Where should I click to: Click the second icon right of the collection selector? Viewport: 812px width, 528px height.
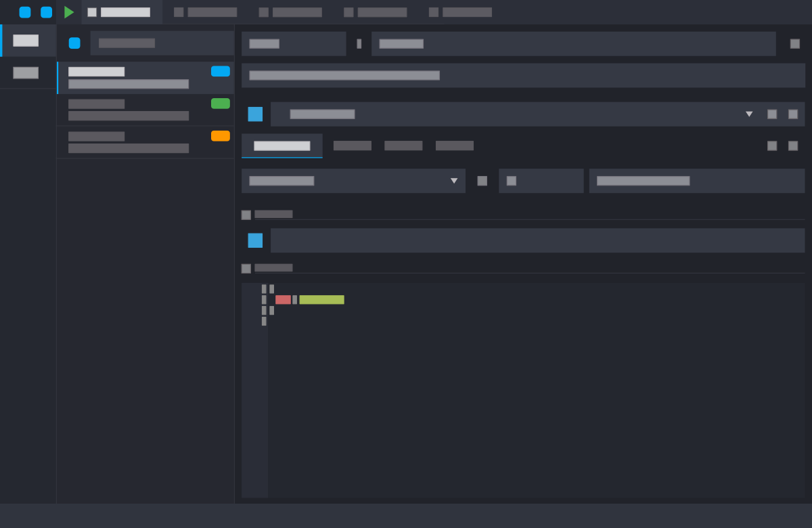click(x=792, y=114)
